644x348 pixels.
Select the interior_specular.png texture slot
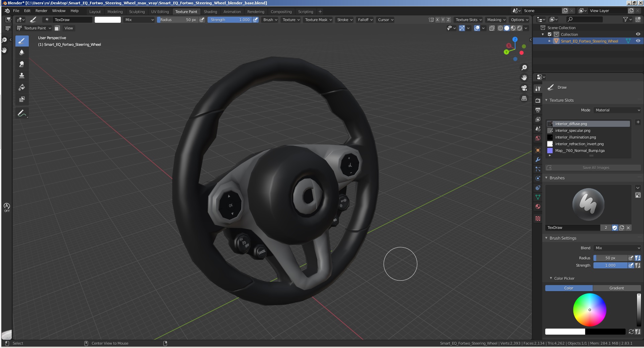click(588, 130)
